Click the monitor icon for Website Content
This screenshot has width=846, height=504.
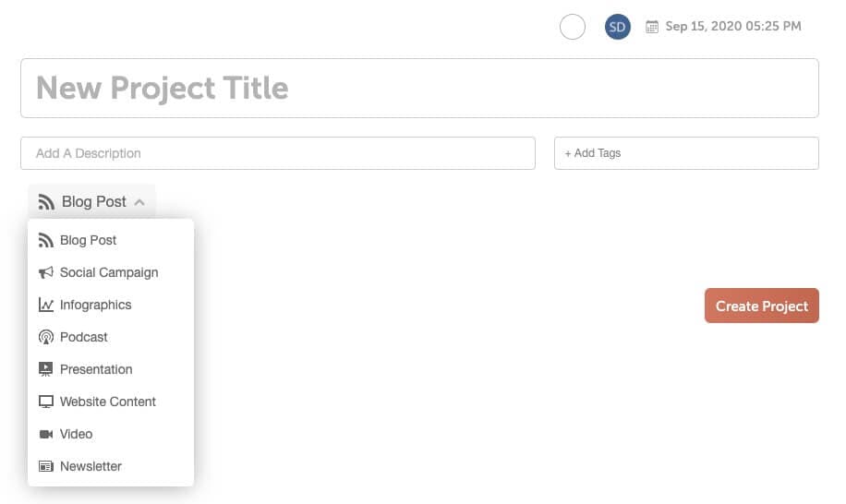click(x=46, y=402)
